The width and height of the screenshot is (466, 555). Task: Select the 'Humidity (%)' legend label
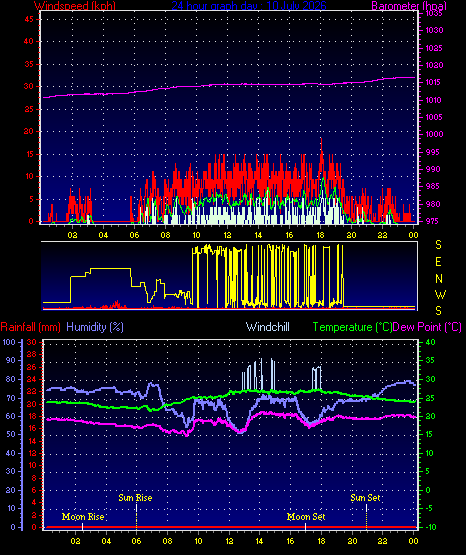[x=95, y=327]
